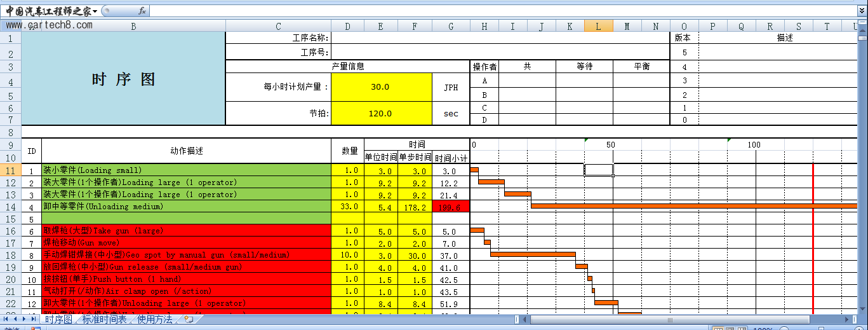This screenshot has width=868, height=330.
Task: Select the Geo spot by manual gun cell
Action: point(186,255)
